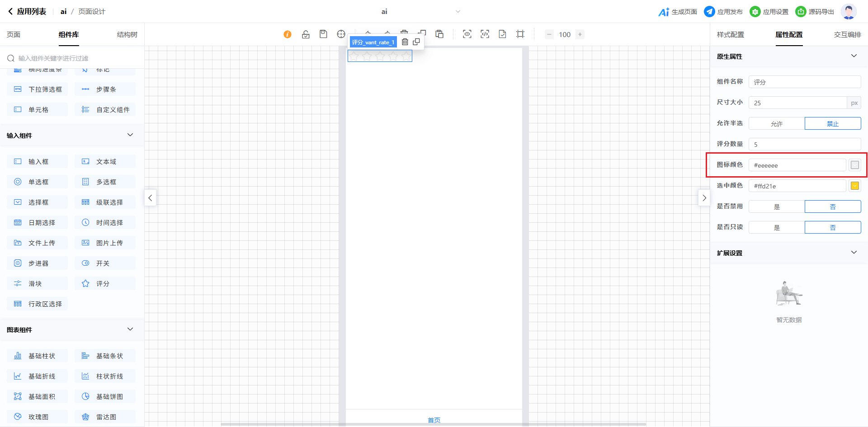Click the unlock icon in toolbar
This screenshot has width=868, height=427.
[x=306, y=34]
